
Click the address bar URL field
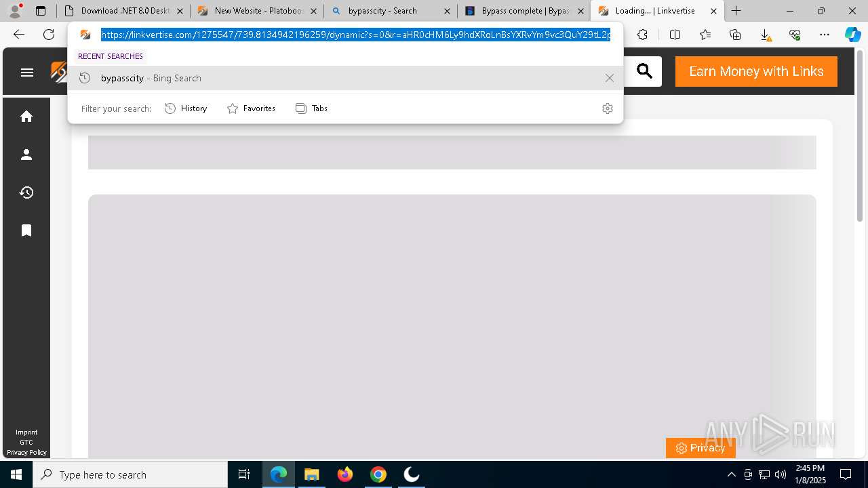pos(355,35)
